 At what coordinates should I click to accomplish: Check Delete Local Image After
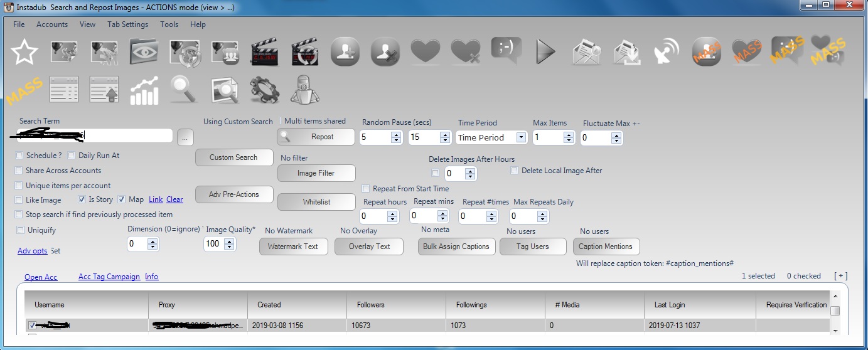click(x=515, y=171)
